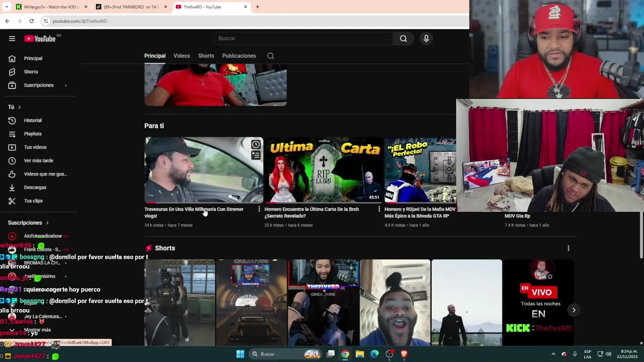Search within channel using magnifier icon
This screenshot has height=362, width=644.
click(271, 56)
